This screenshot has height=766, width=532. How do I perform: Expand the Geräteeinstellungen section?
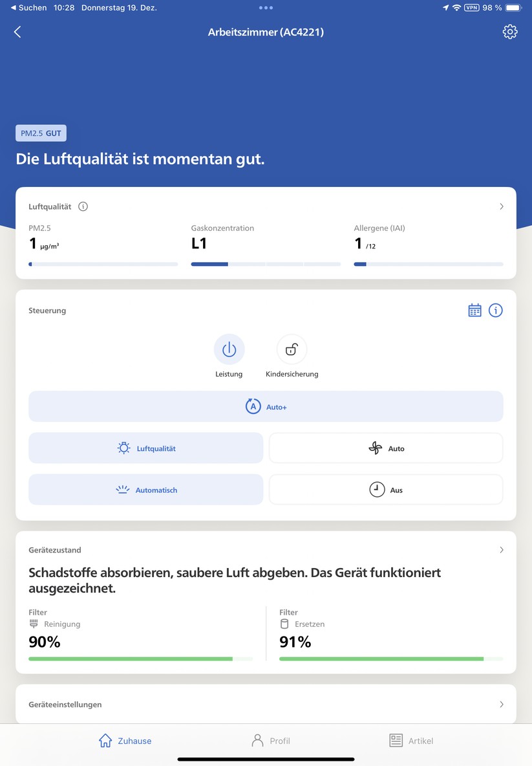click(502, 705)
